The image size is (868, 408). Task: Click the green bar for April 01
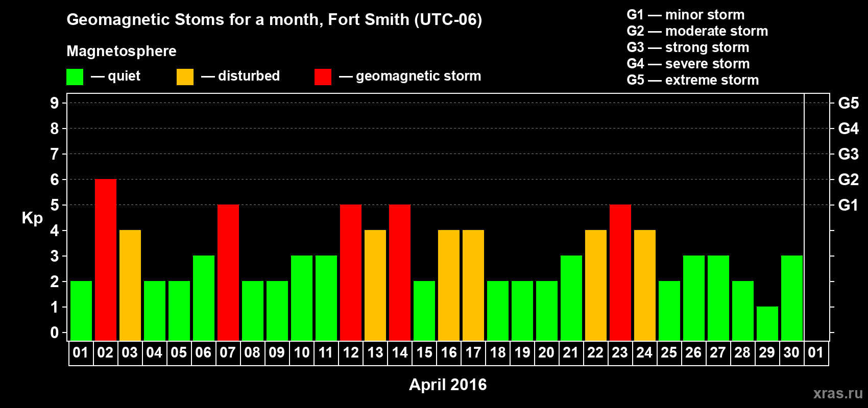point(81,311)
